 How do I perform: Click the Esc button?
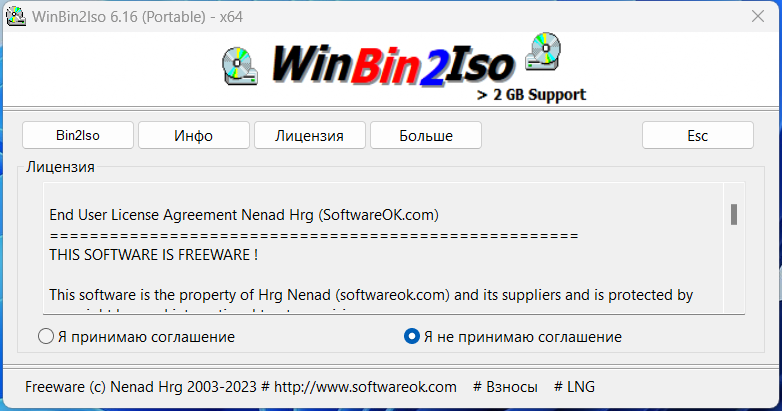point(698,135)
